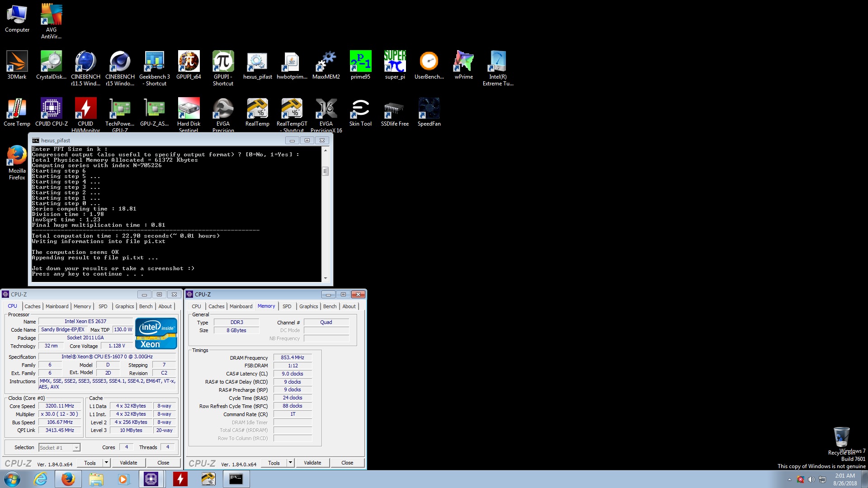Open the wPrime desktop icon

(463, 65)
